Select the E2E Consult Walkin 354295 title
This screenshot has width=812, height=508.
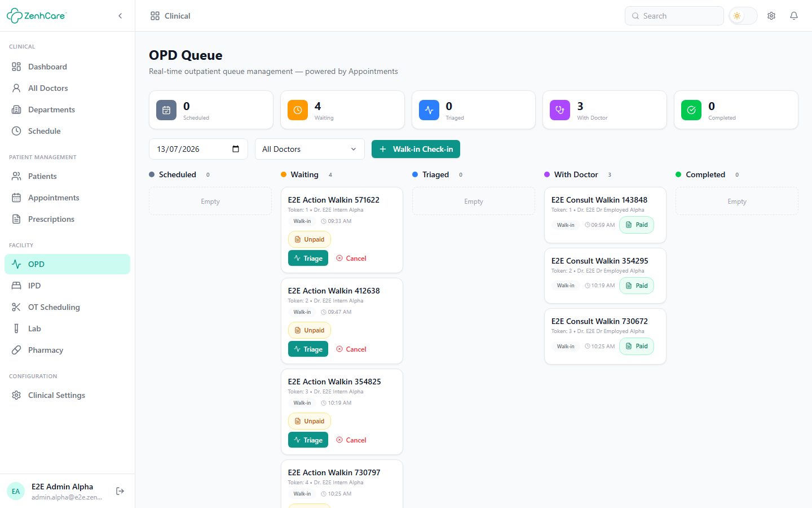pyautogui.click(x=600, y=261)
